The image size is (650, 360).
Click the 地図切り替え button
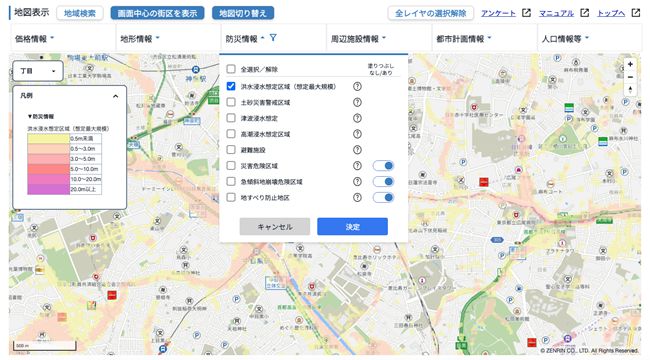(243, 13)
